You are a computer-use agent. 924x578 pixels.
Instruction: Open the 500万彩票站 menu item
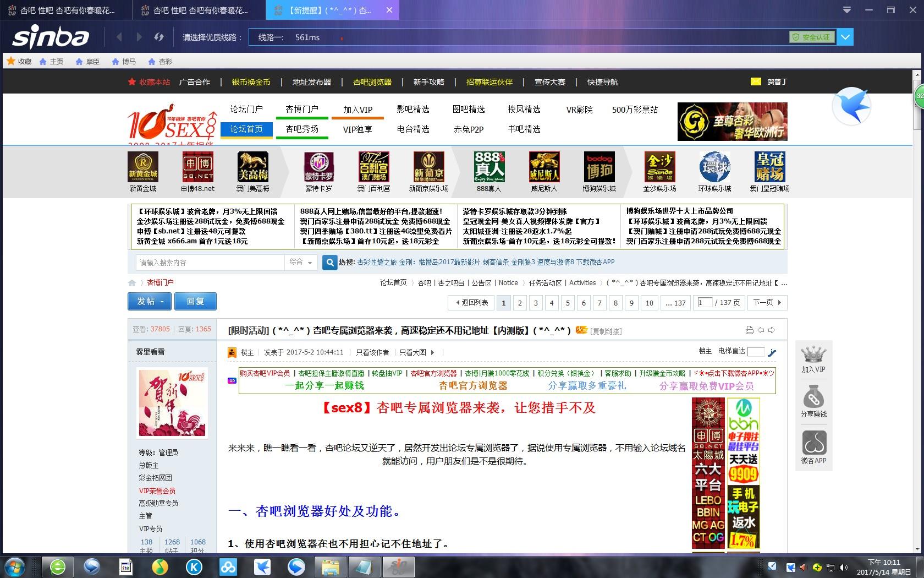[x=635, y=110]
